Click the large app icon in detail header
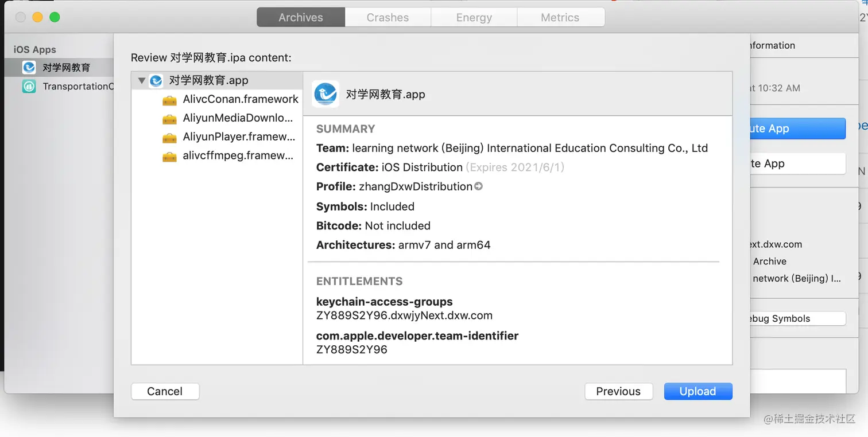Screen dimensions: 868x437 [x=325, y=95]
